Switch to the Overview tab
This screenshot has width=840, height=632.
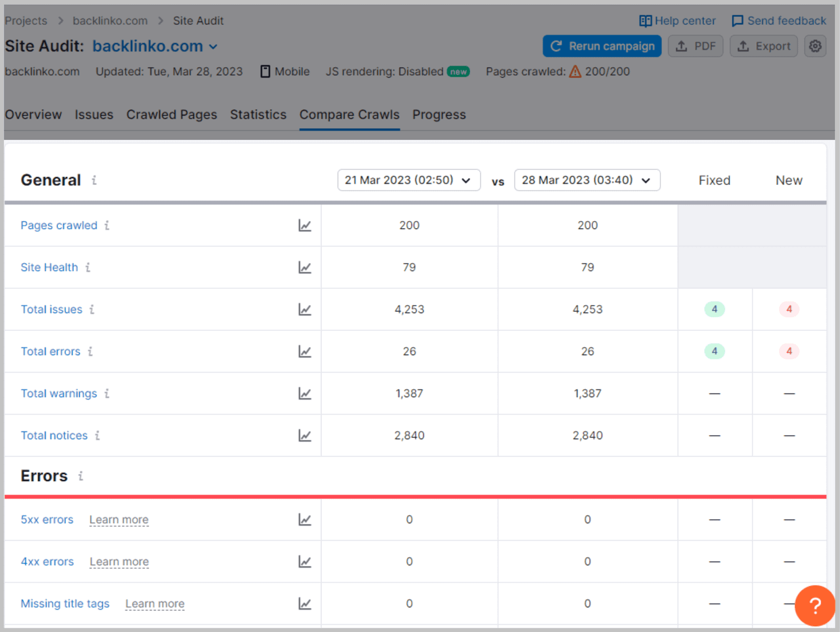pos(34,115)
